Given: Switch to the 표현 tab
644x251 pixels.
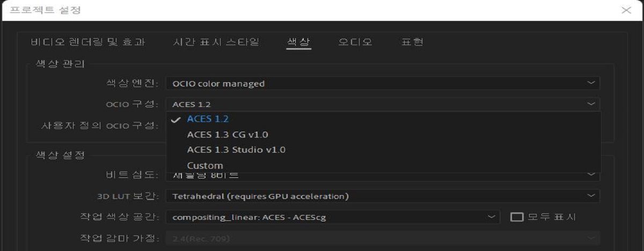Looking at the screenshot, I should coord(412,42).
